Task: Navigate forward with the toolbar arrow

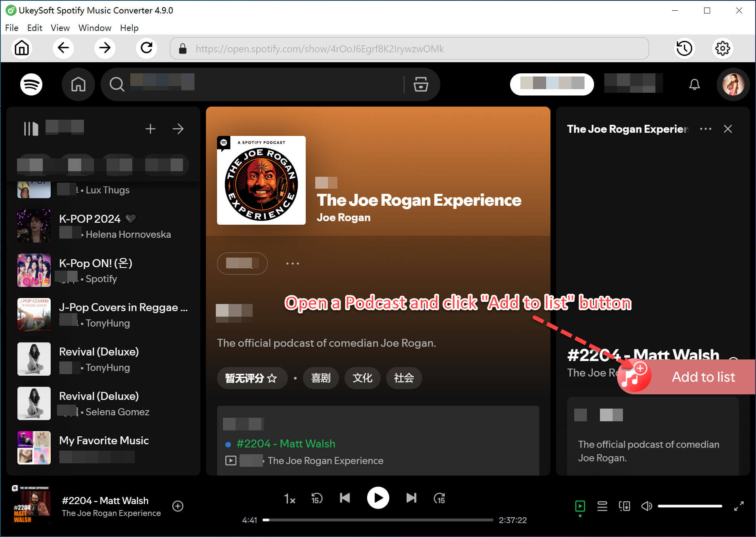Action: (105, 48)
